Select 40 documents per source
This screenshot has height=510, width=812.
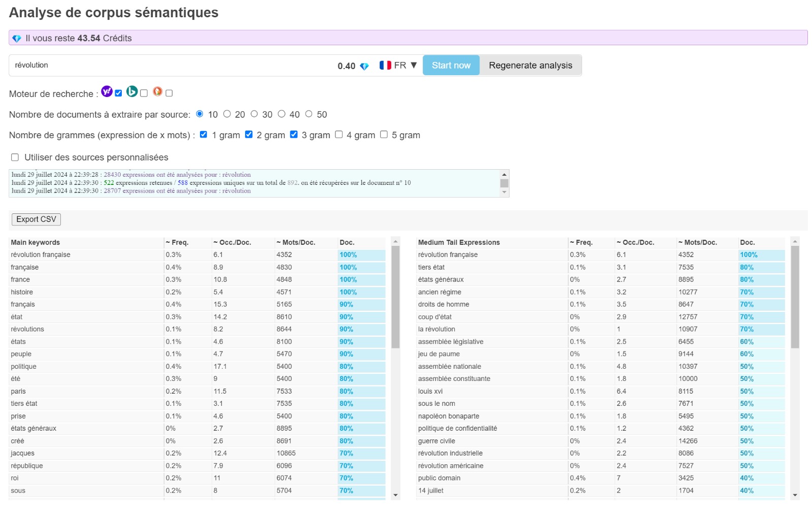[x=281, y=114]
